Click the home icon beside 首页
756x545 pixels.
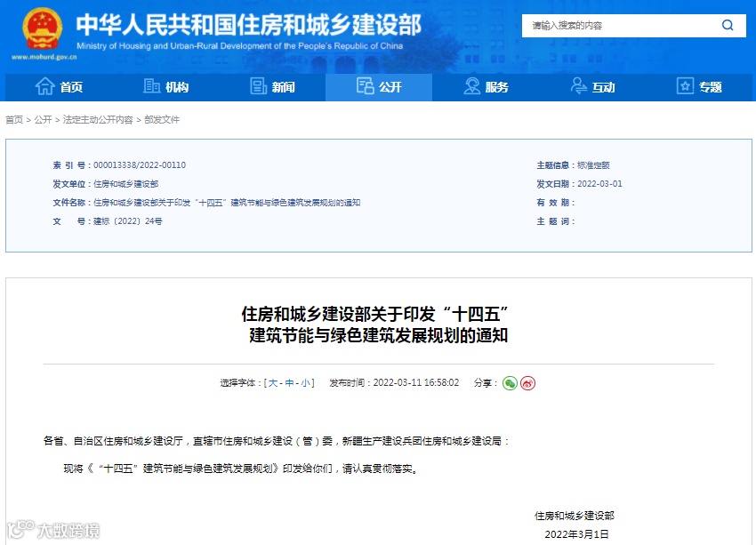coord(44,86)
